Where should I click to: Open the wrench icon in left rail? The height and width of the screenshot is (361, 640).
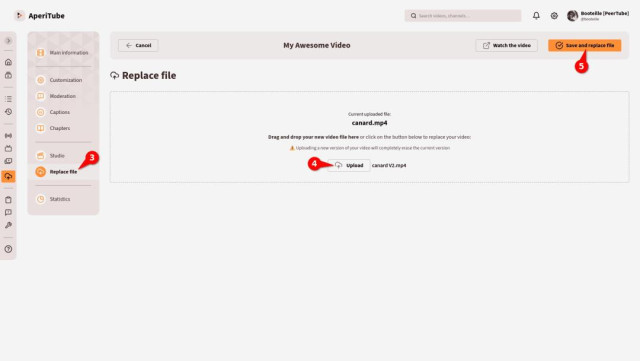click(8, 225)
